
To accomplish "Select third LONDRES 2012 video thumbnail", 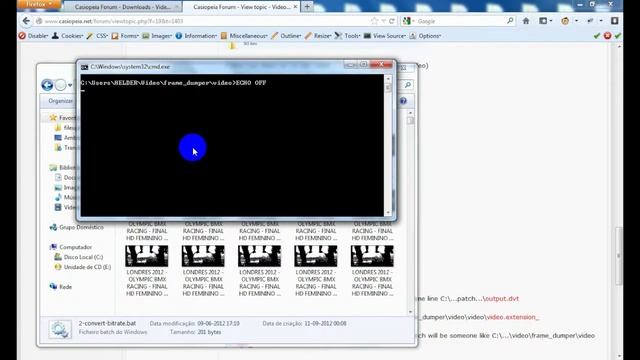I will click(259, 256).
